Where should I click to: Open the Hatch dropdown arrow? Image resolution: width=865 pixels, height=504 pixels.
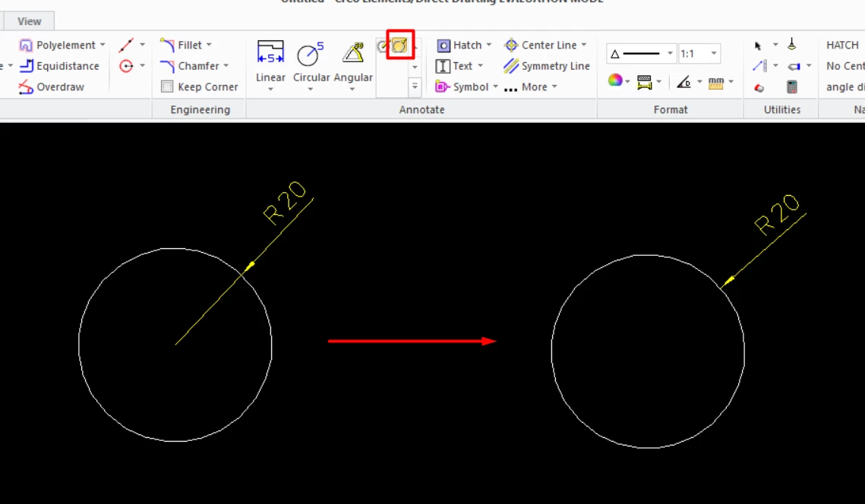[x=489, y=45]
